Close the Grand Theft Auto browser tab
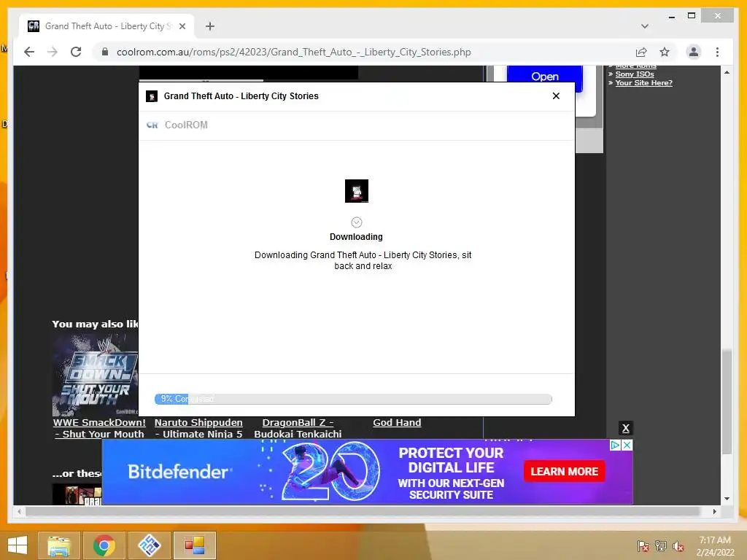Viewport: 747px width, 560px height. (x=182, y=26)
